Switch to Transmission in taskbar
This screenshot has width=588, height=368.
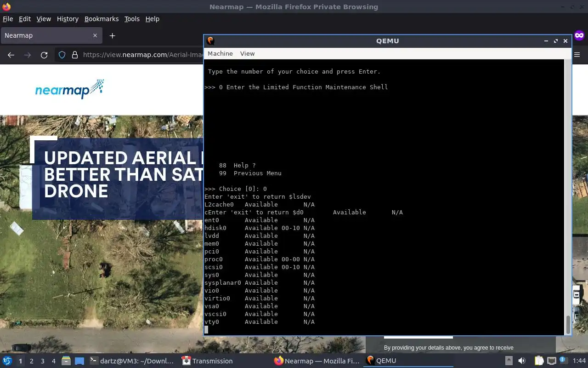pyautogui.click(x=225, y=361)
